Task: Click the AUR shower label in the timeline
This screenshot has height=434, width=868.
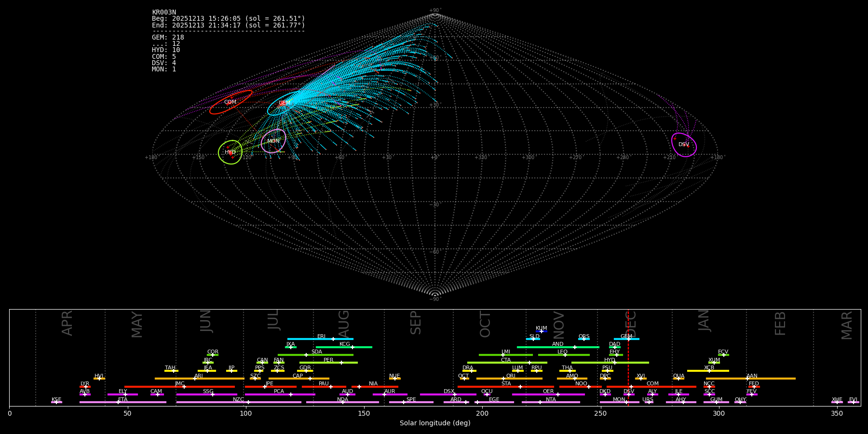Action: coord(390,392)
